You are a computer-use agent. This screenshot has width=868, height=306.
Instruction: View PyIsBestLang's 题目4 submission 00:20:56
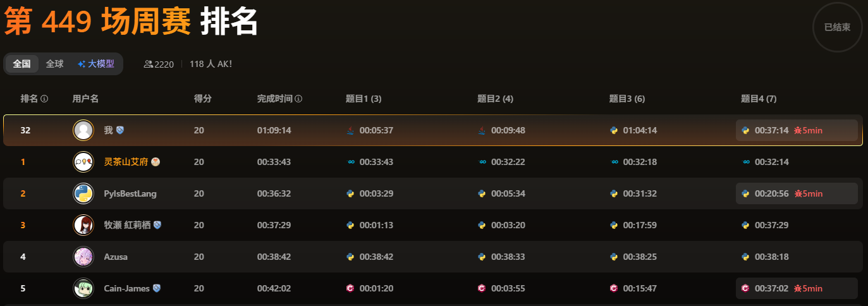(797, 193)
